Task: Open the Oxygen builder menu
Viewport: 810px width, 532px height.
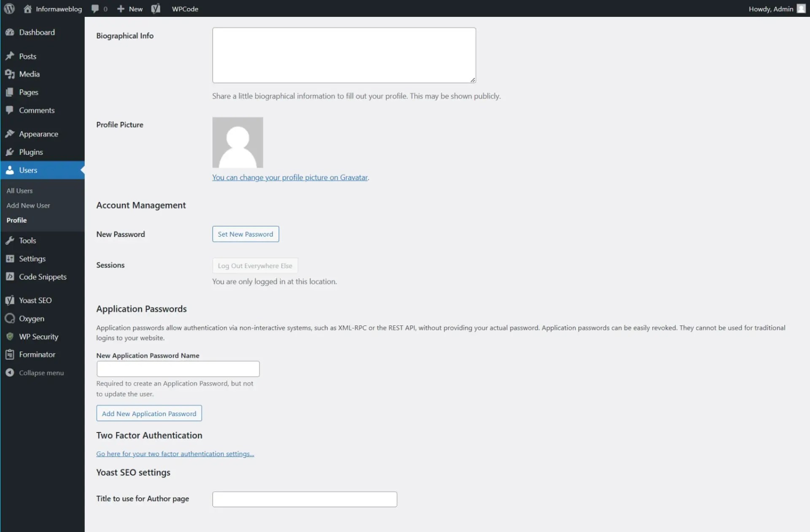Action: coord(31,319)
